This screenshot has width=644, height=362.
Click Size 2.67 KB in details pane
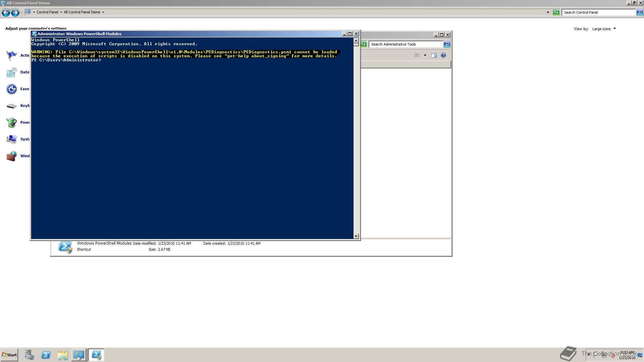point(164,249)
